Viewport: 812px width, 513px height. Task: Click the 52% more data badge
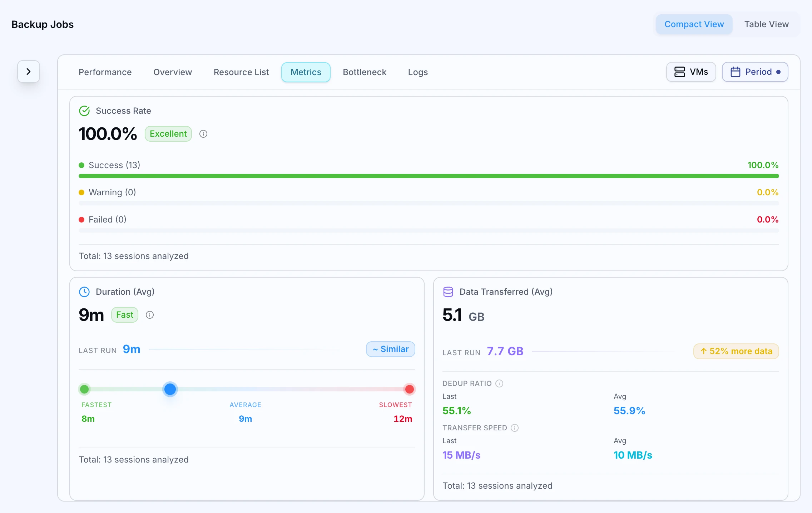coord(736,351)
